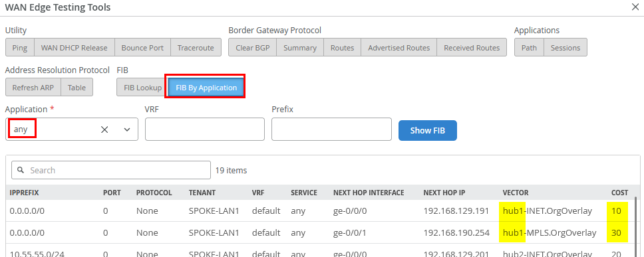Show BGP Advertised Routes
This screenshot has width=644, height=257.
pos(399,48)
